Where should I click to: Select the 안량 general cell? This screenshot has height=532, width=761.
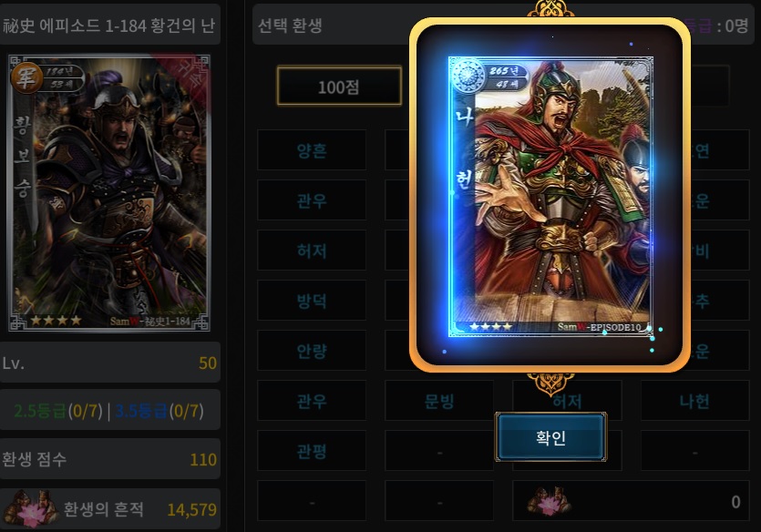(x=312, y=350)
